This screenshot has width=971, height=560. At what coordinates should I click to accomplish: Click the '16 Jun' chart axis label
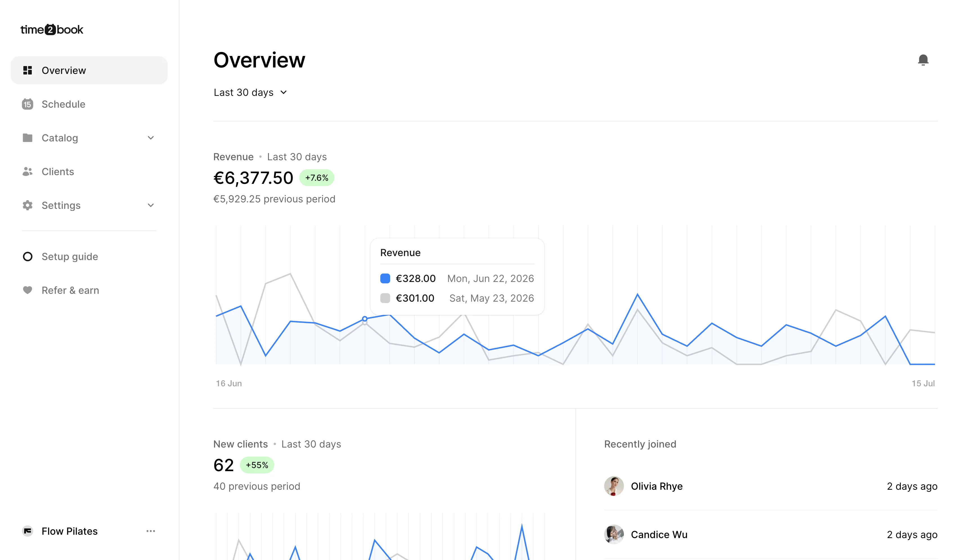pyautogui.click(x=229, y=383)
